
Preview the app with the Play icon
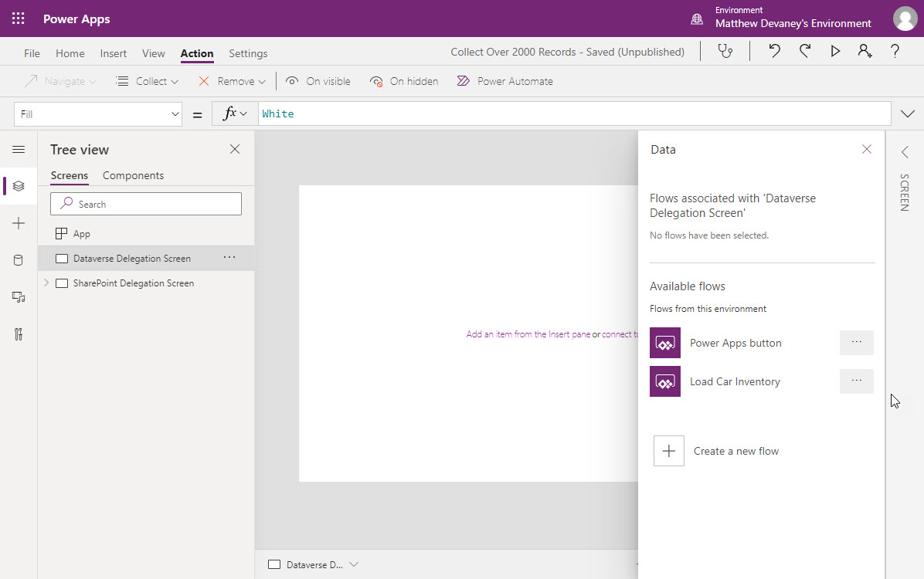pos(835,51)
